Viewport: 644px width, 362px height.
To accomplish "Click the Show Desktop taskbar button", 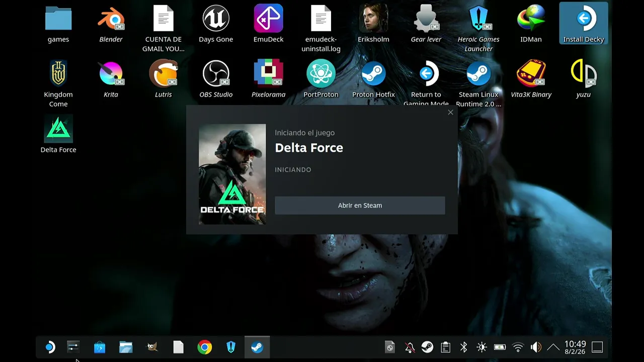I will tap(597, 347).
